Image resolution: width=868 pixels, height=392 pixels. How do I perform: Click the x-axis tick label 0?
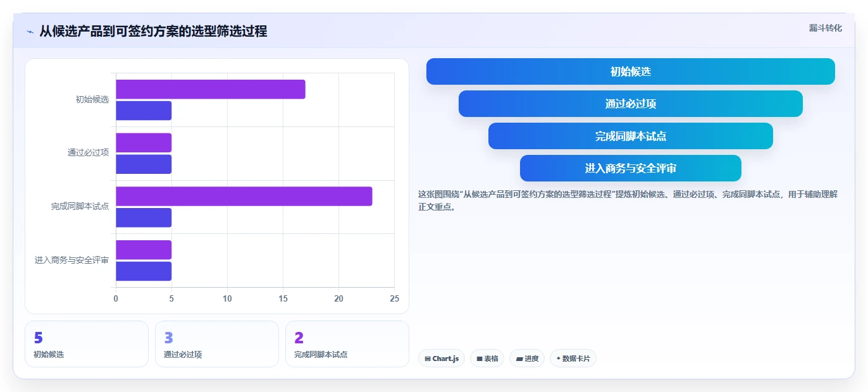tap(116, 298)
